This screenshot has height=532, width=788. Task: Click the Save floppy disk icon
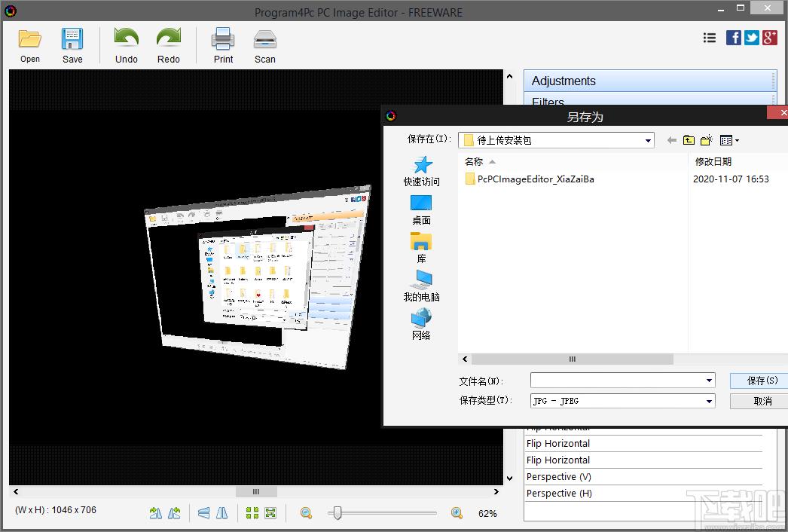tap(72, 38)
